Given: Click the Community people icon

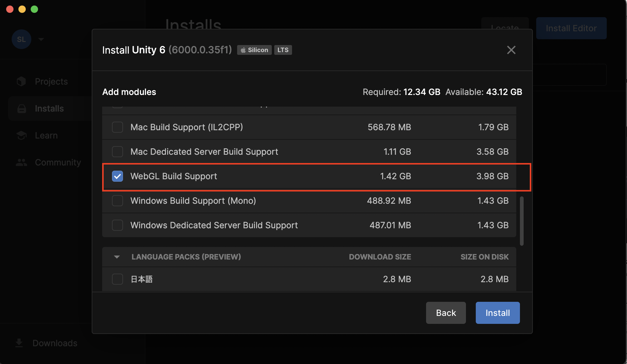Looking at the screenshot, I should (x=21, y=162).
